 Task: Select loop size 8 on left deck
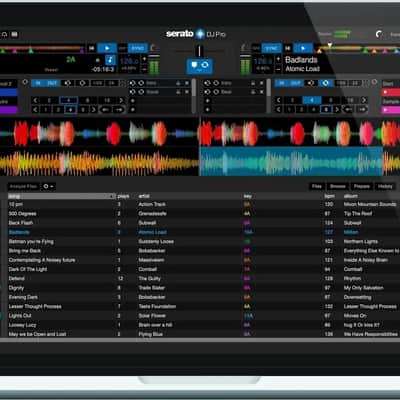tap(88, 100)
